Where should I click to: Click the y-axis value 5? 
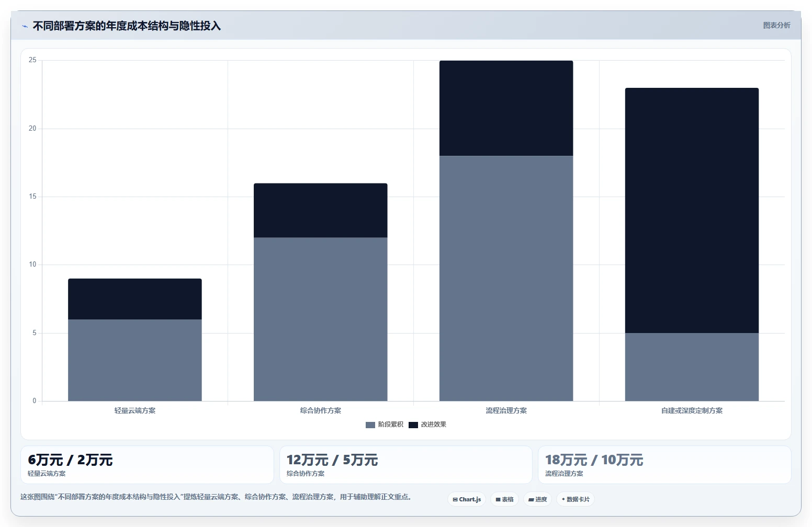35,333
